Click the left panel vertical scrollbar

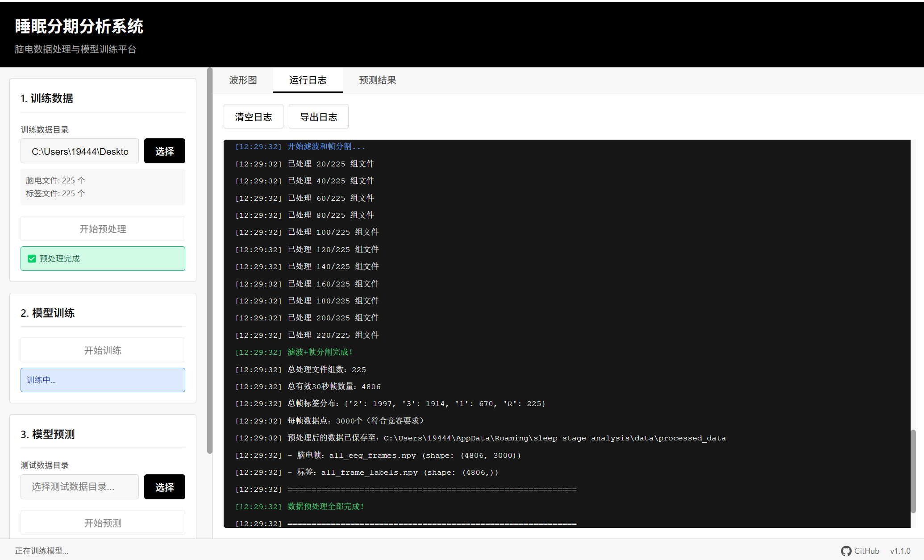pos(210,261)
